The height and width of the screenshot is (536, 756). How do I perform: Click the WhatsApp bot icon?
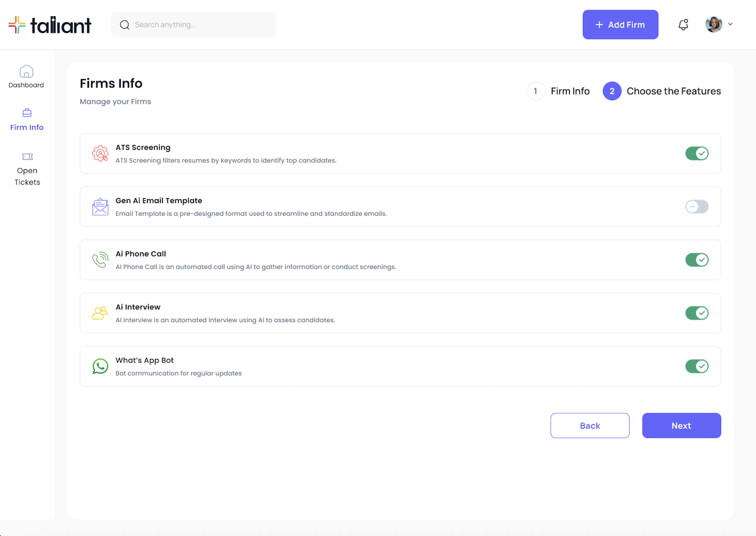[100, 366]
